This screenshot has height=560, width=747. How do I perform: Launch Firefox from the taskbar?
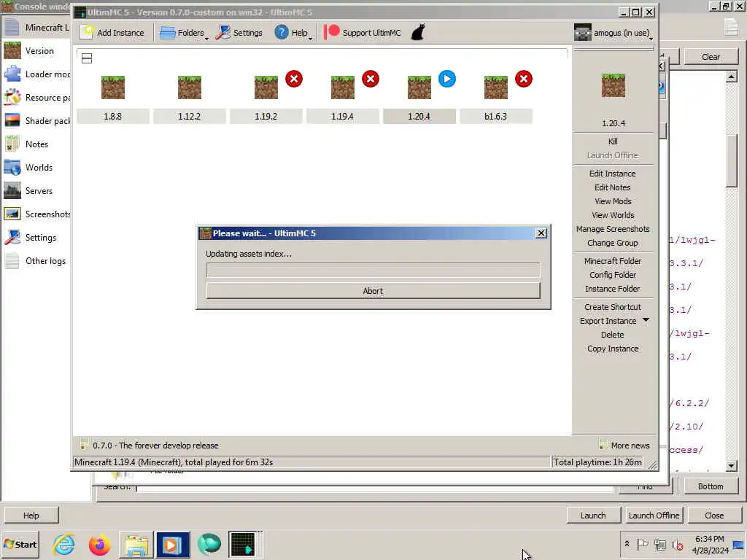[99, 544]
